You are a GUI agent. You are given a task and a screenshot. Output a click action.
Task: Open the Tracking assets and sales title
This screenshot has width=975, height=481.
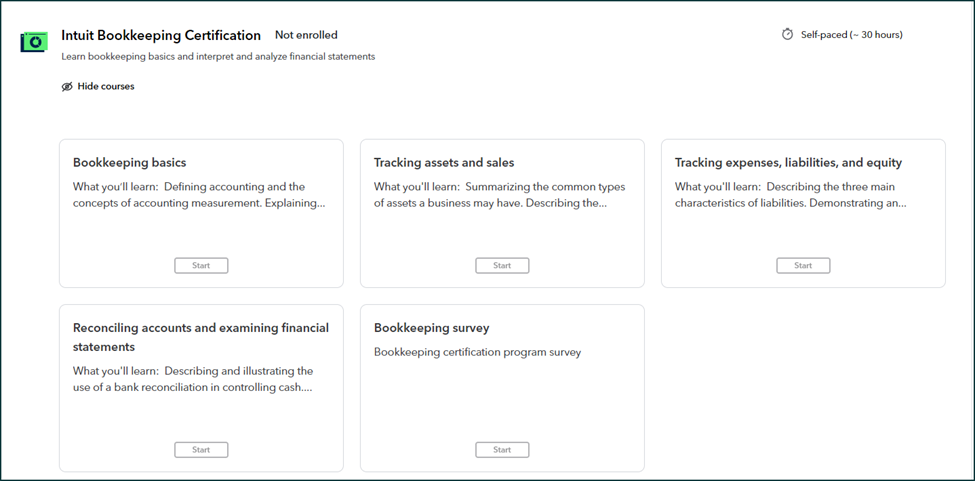click(443, 163)
